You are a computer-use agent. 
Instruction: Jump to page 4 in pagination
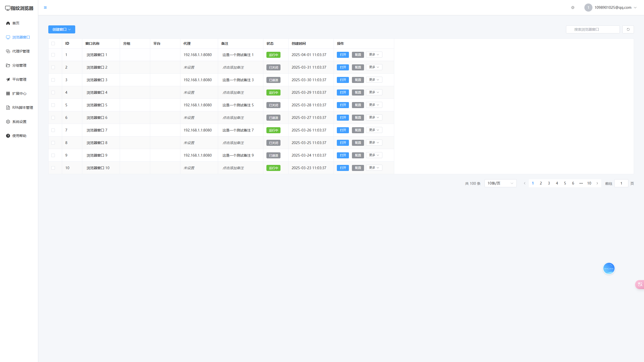[557, 183]
